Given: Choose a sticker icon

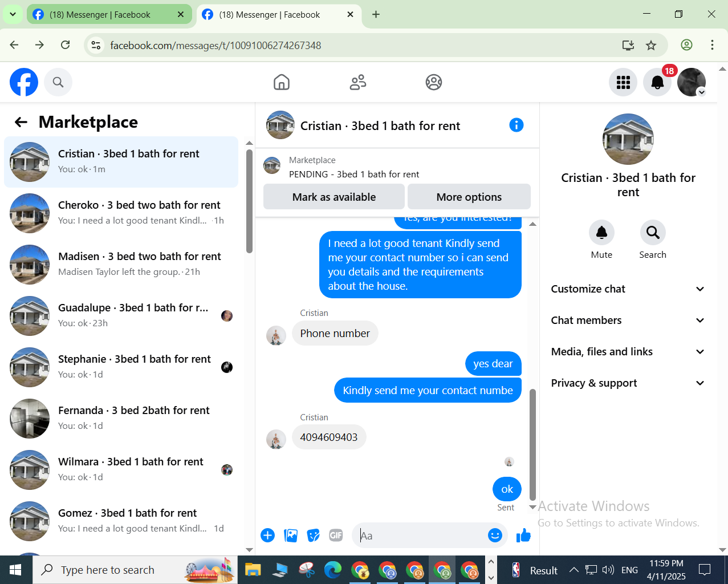Looking at the screenshot, I should tap(313, 535).
